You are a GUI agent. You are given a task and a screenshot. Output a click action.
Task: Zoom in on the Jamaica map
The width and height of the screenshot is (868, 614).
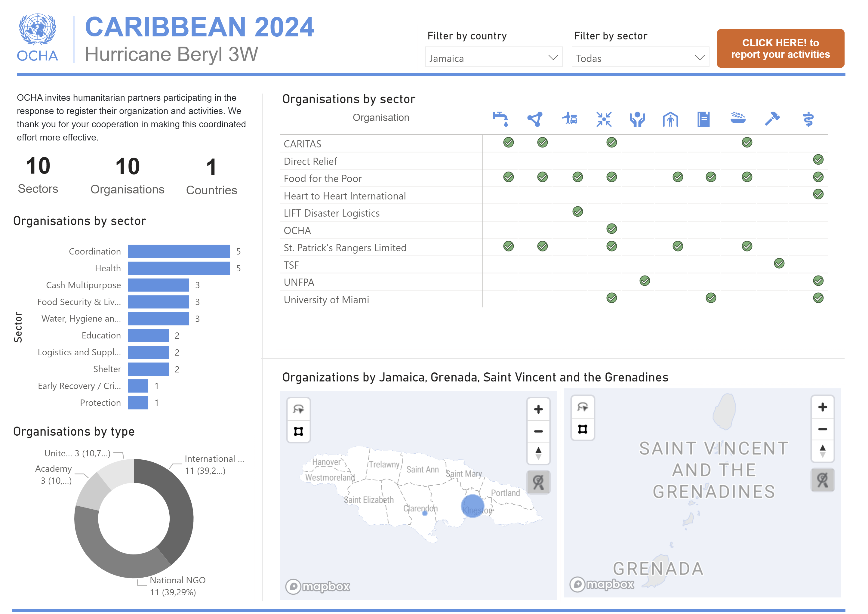point(538,409)
